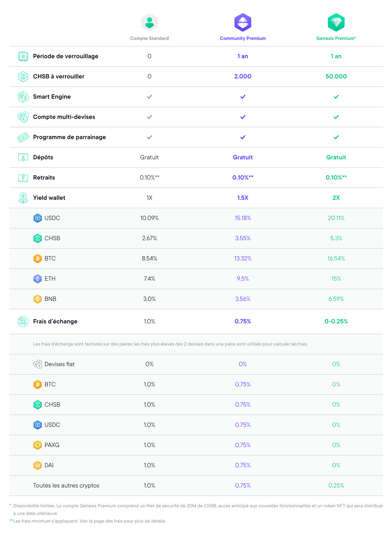Click the Dépôts download arrow icon
The height and width of the screenshot is (534, 392).
pos(23,157)
